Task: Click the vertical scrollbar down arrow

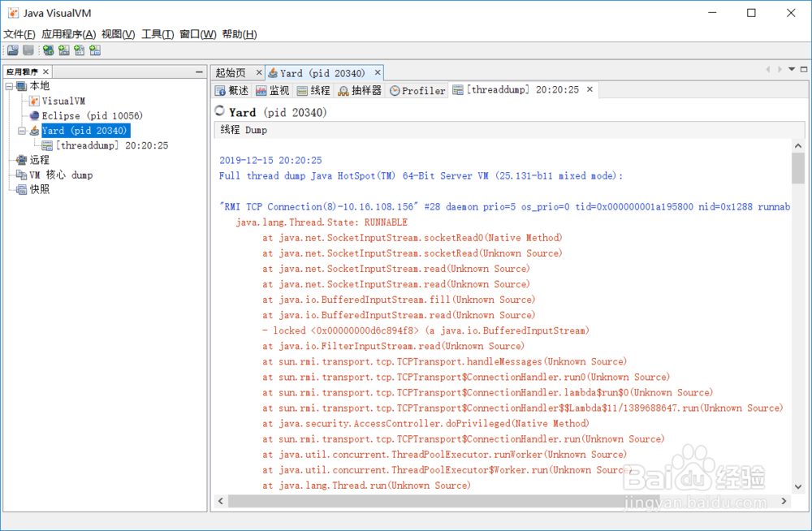Action: click(798, 486)
